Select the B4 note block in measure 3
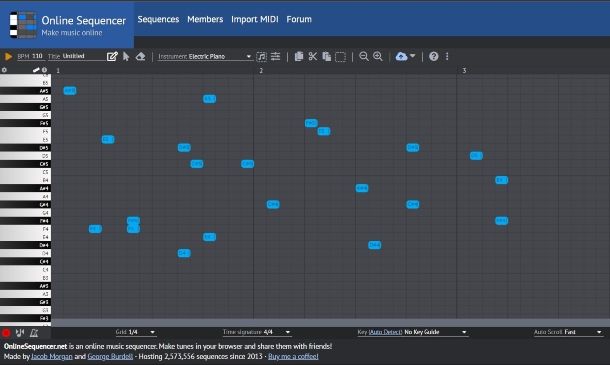 [x=501, y=180]
